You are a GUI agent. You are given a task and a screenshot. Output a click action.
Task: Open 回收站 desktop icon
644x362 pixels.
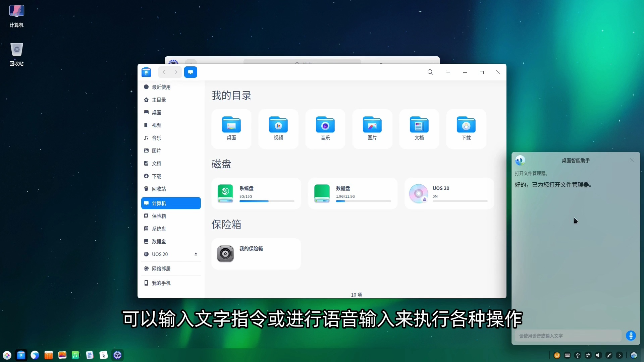pyautogui.click(x=16, y=55)
